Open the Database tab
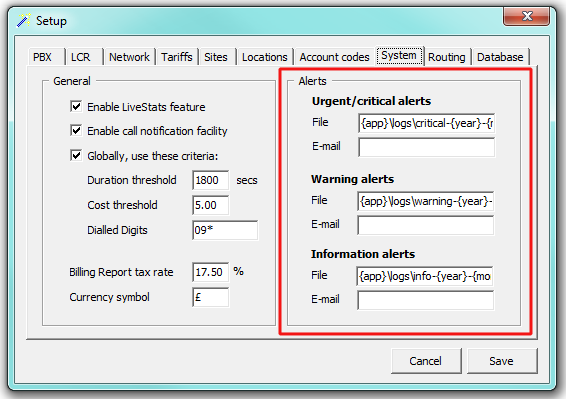This screenshot has width=566, height=399. [500, 57]
